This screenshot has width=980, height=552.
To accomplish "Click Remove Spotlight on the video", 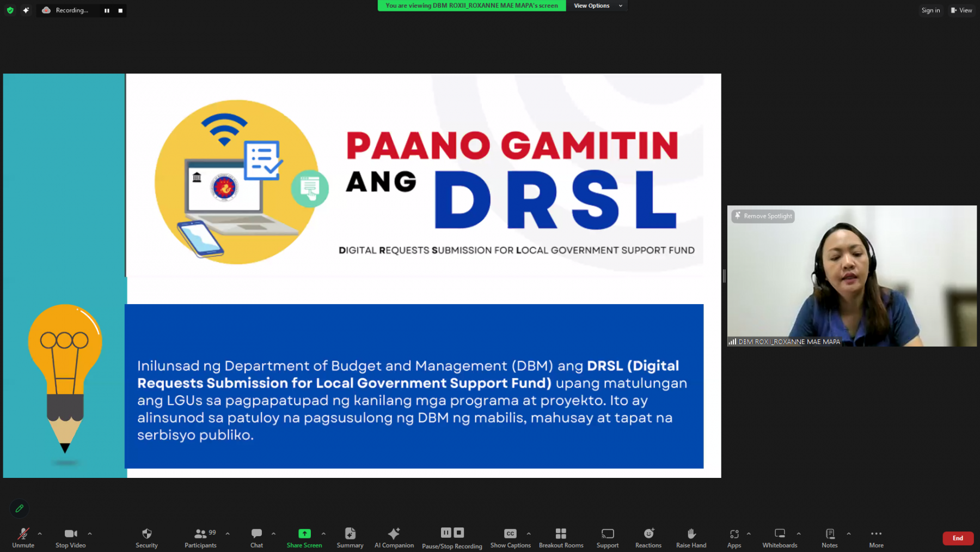I will point(763,216).
